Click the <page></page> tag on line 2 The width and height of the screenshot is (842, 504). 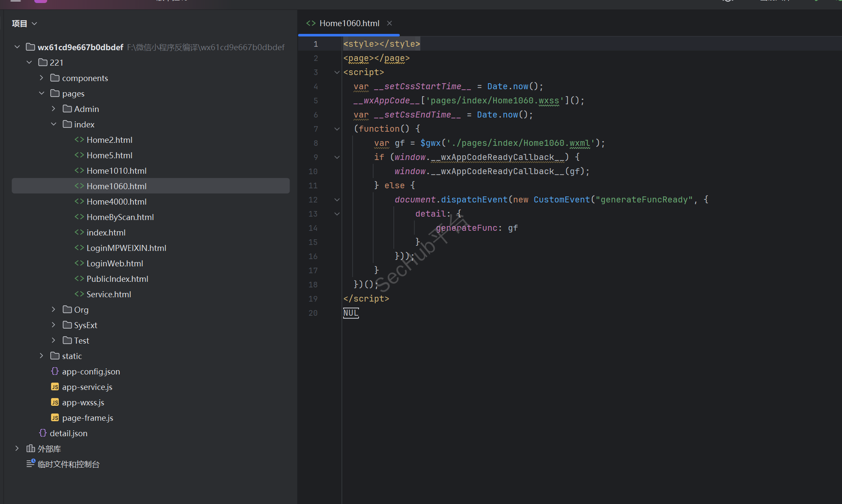coord(377,58)
